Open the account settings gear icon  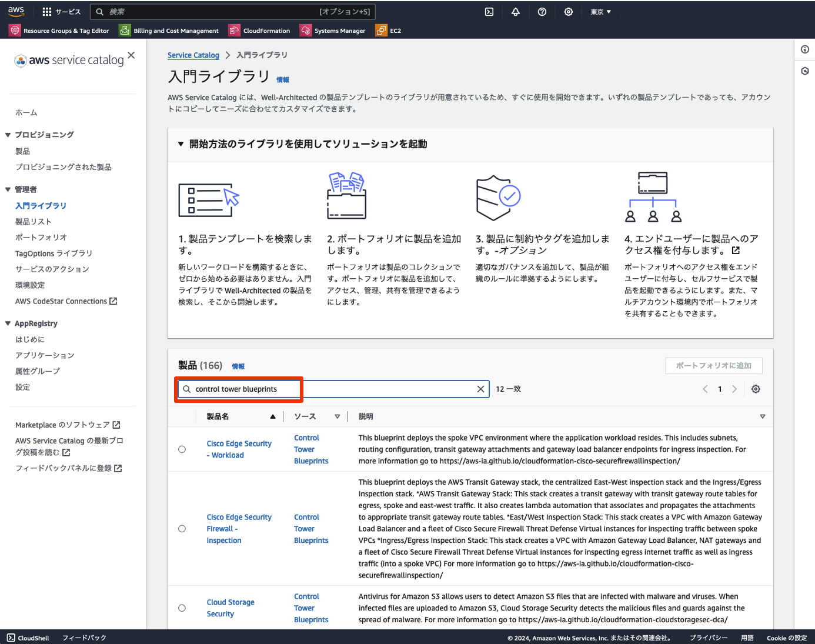tap(569, 11)
